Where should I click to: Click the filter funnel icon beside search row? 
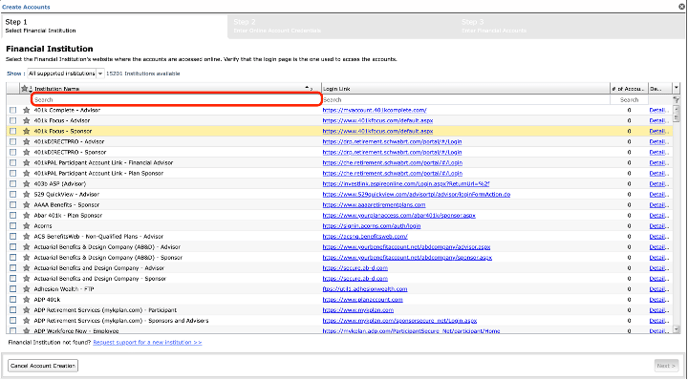676,100
